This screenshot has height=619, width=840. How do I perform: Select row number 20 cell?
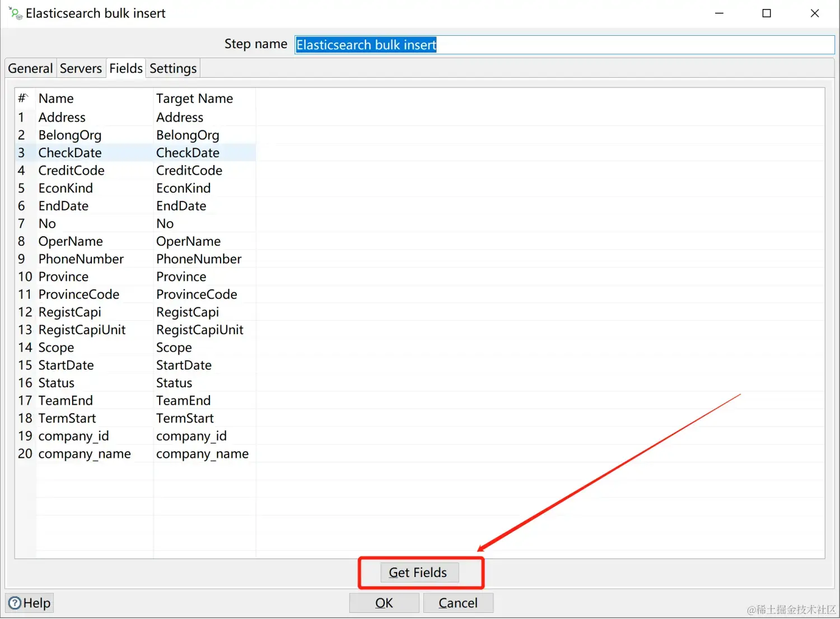pos(25,454)
